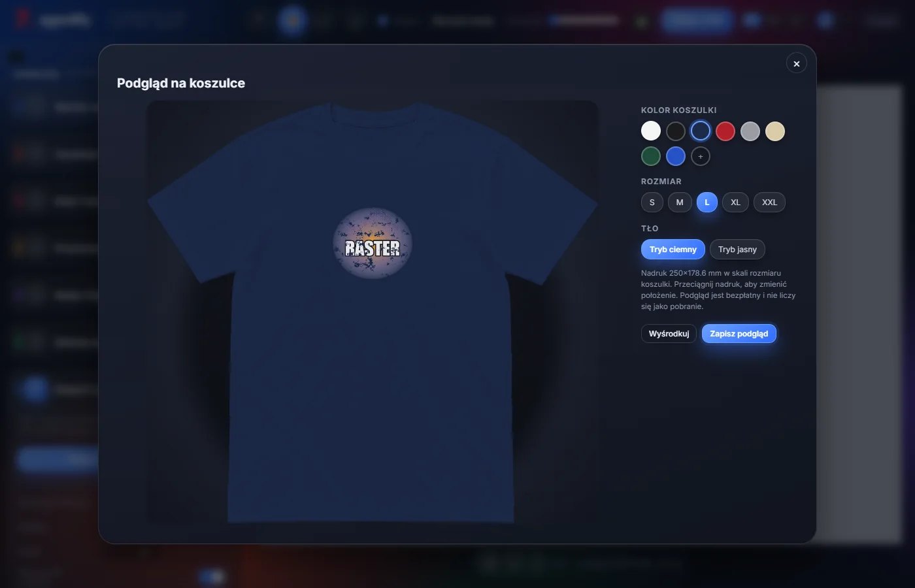This screenshot has height=588, width=915.
Task: Click the "Nadruk 250×178.6 mm" description text
Action: coord(718,289)
